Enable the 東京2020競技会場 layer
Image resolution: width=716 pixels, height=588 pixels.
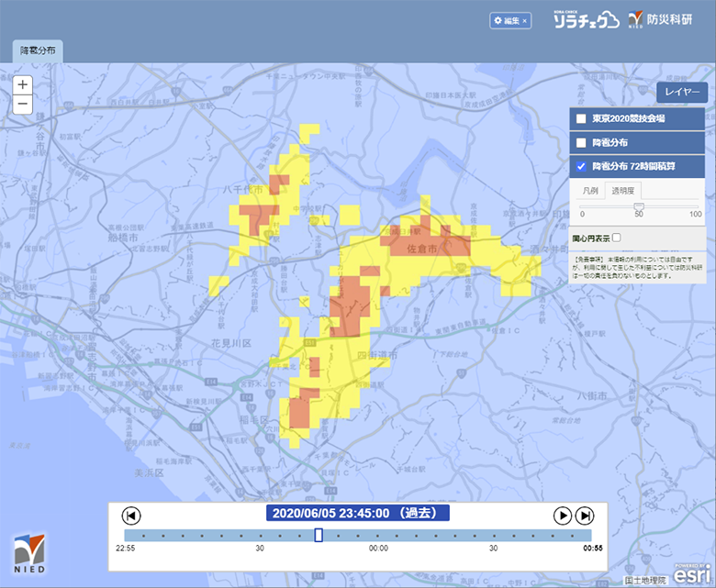(581, 119)
